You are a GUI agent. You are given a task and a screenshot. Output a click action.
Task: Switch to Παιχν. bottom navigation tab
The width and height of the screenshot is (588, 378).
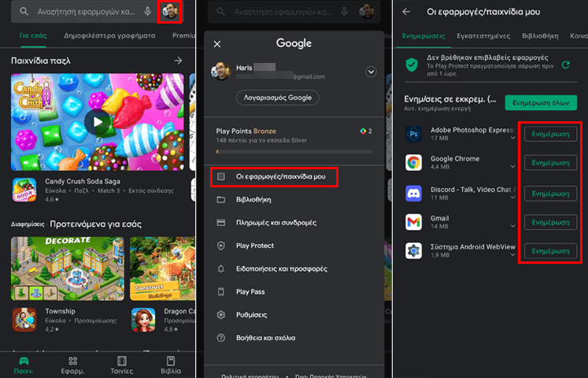[x=24, y=365]
